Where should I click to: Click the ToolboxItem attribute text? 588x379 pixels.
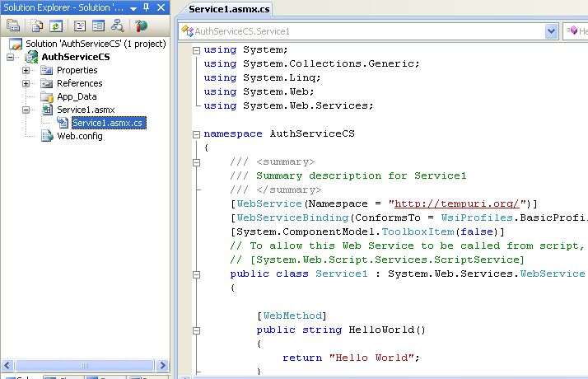(418, 232)
